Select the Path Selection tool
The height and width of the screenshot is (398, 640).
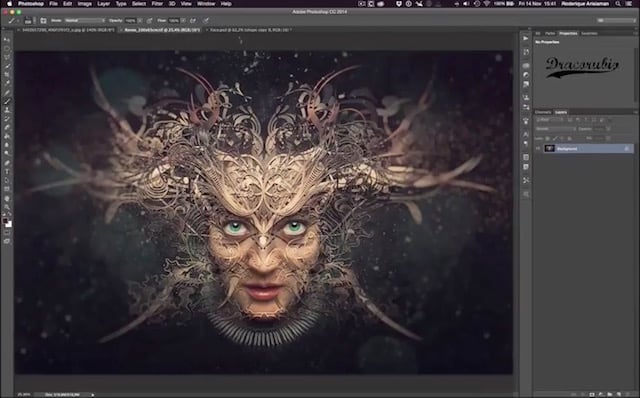[x=7, y=180]
